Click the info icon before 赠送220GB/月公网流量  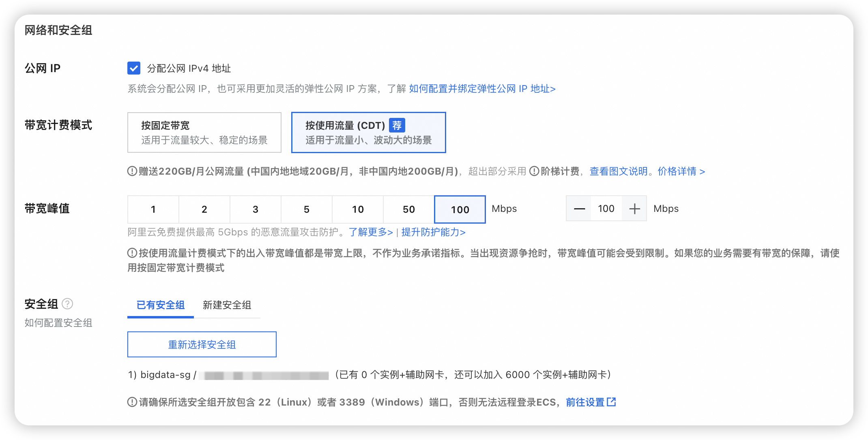pyautogui.click(x=131, y=171)
